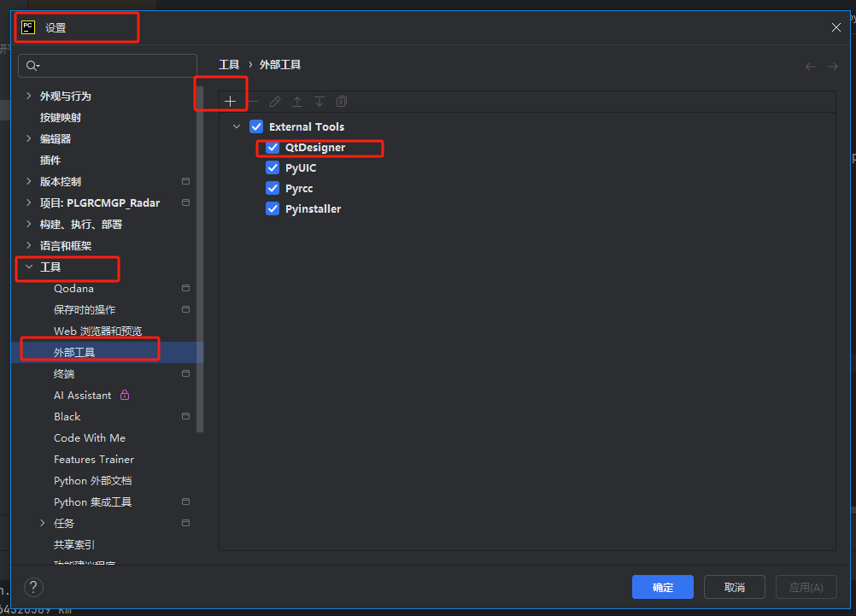Uncheck the Pyinstaller checkbox
This screenshot has width=856, height=616.
click(272, 208)
